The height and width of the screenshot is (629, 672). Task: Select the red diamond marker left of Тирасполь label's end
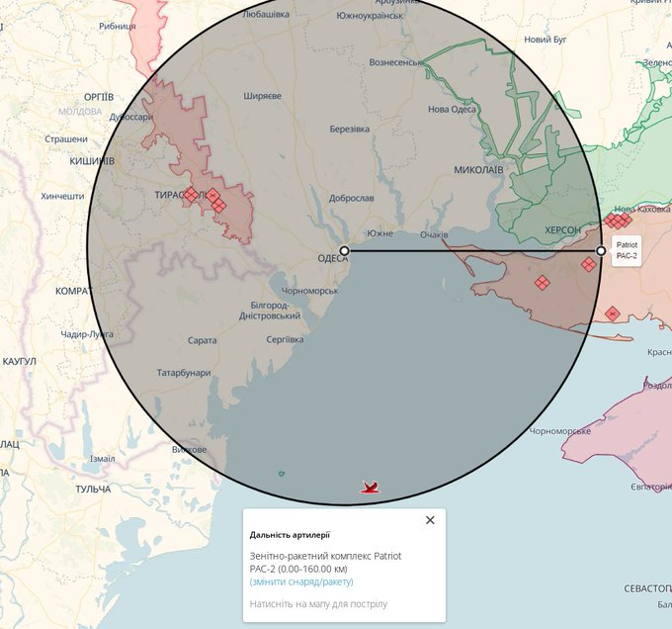[x=191, y=195]
